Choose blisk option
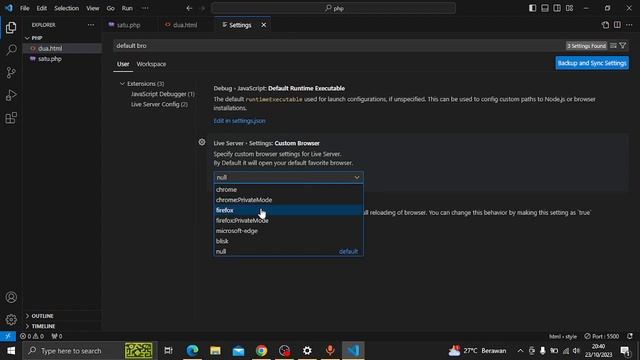 tap(288, 241)
